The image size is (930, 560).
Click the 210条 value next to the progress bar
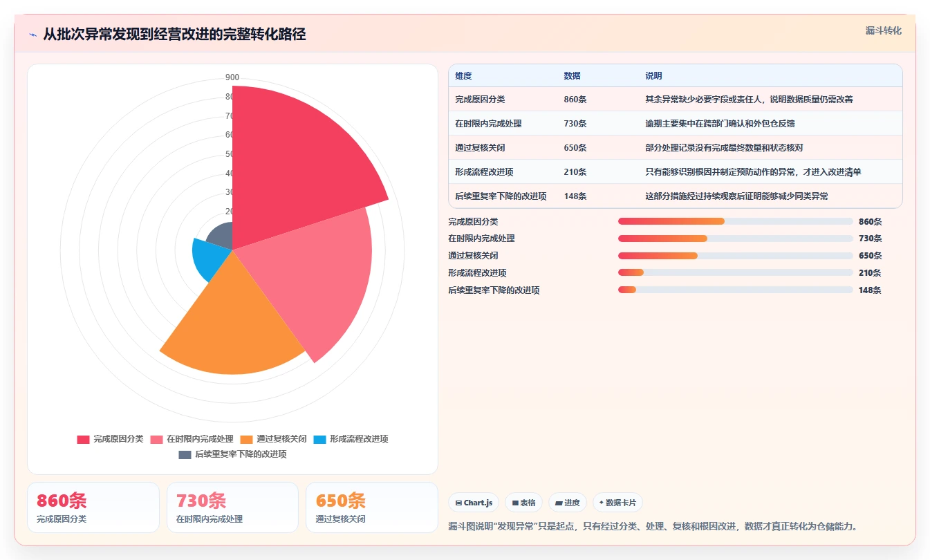[x=870, y=273]
